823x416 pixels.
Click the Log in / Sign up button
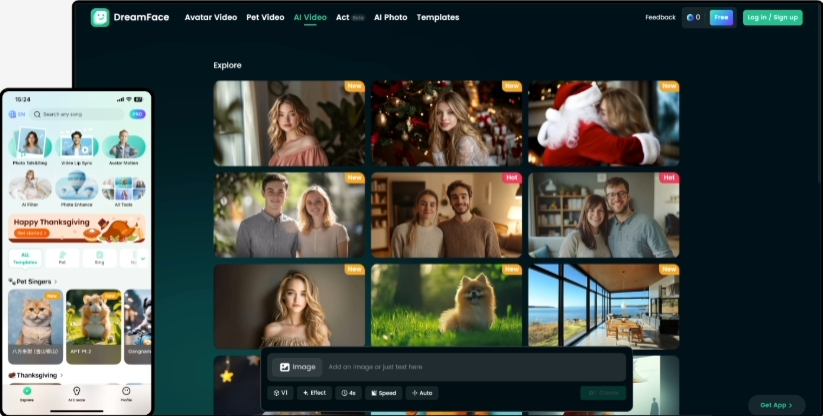pos(772,17)
